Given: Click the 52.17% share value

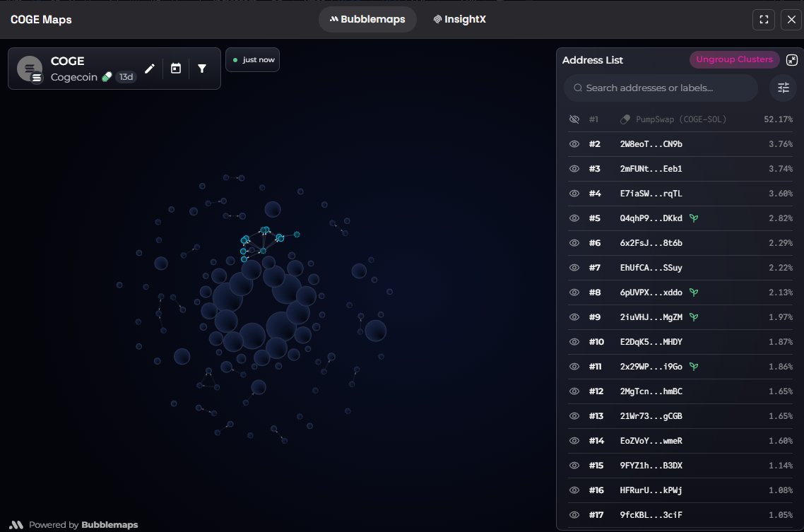Looking at the screenshot, I should point(778,119).
